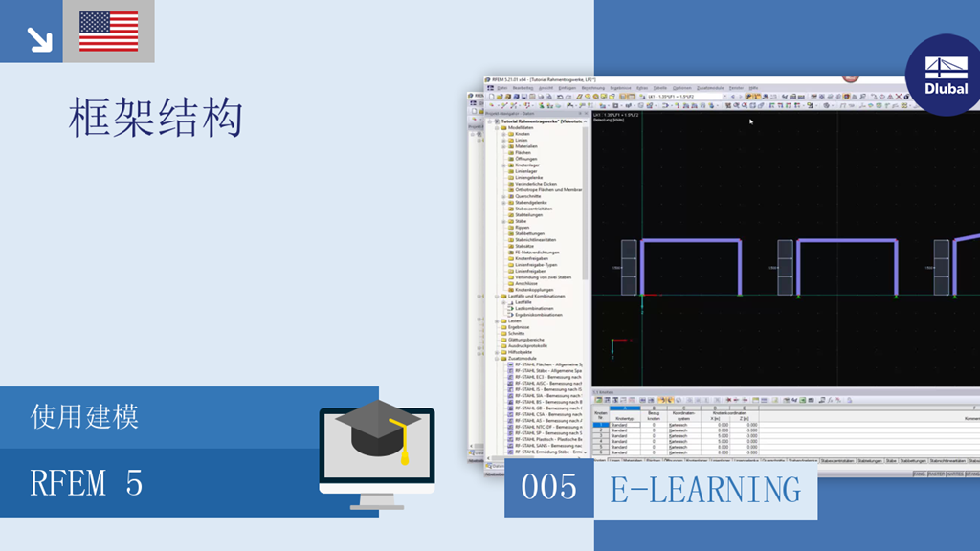Switch to Stabteilungen table tab

click(x=869, y=460)
